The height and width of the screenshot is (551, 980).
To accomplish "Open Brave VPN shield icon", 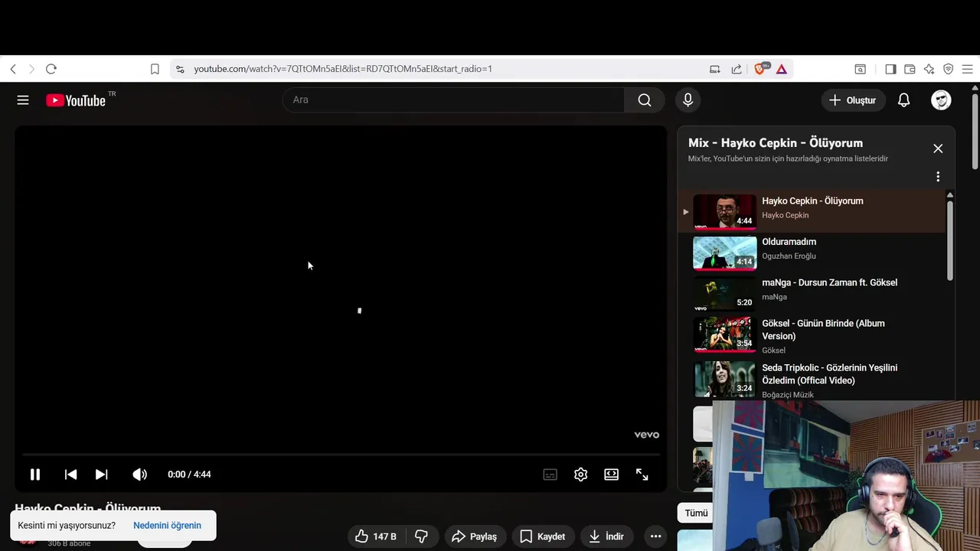I will coord(948,69).
